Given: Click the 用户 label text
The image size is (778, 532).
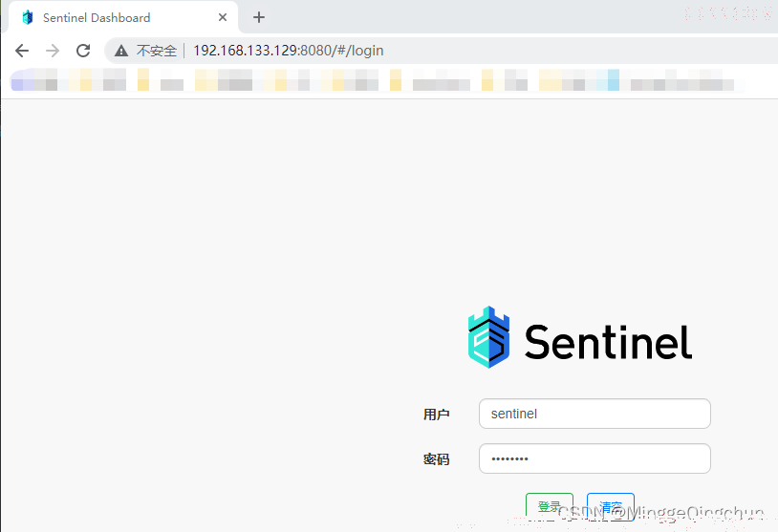Looking at the screenshot, I should point(436,415).
